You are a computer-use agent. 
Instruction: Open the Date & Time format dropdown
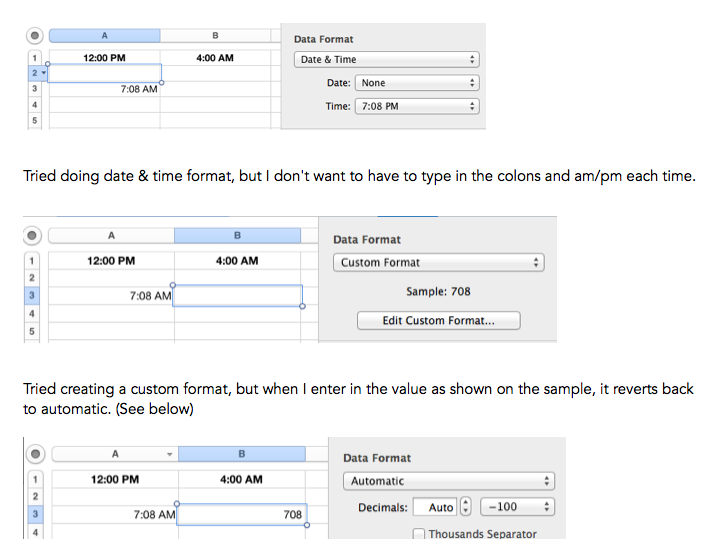[x=388, y=59]
